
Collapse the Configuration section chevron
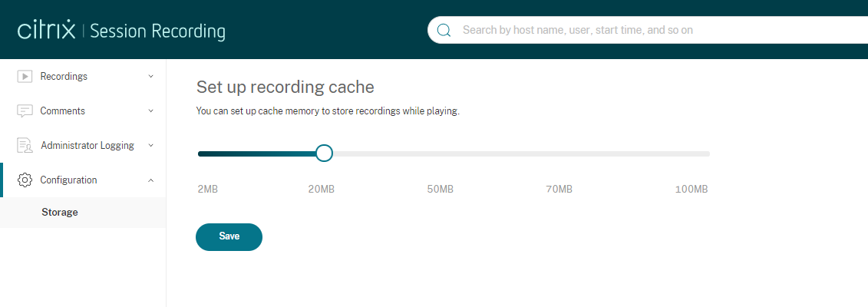click(150, 180)
